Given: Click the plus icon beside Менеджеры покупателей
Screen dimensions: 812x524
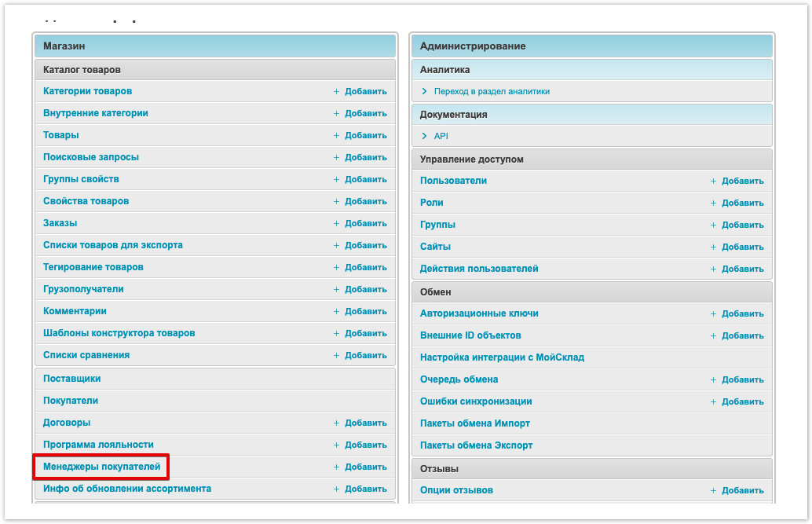Looking at the screenshot, I should click(336, 467).
